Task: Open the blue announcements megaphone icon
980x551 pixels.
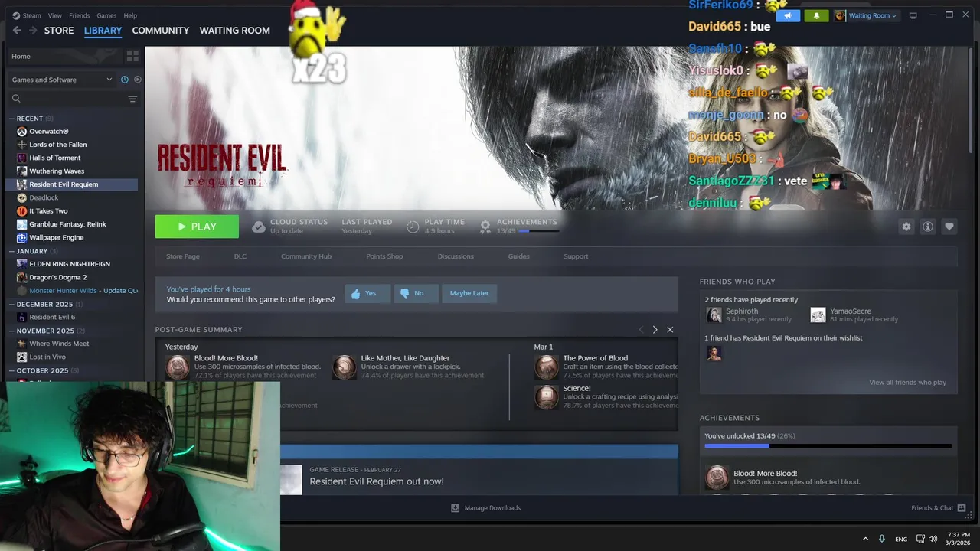Action: [x=788, y=15]
